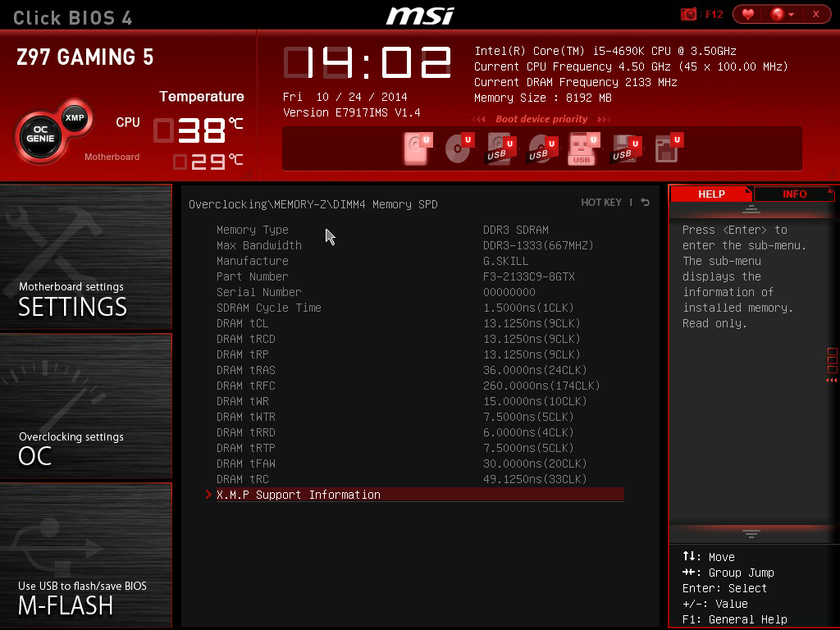Open the HOT KEY list
Screen dimensions: 840x630
click(601, 203)
